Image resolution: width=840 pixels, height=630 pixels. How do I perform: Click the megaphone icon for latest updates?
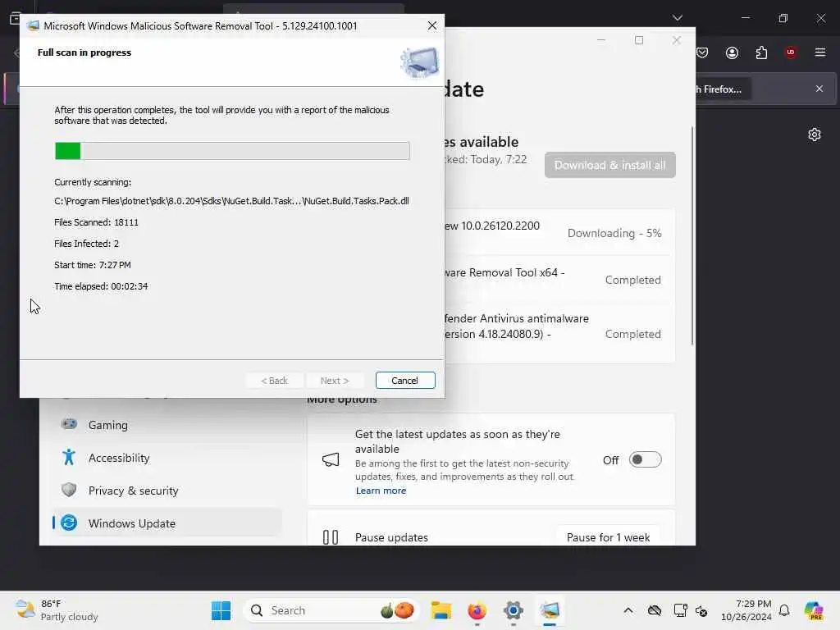331,459
